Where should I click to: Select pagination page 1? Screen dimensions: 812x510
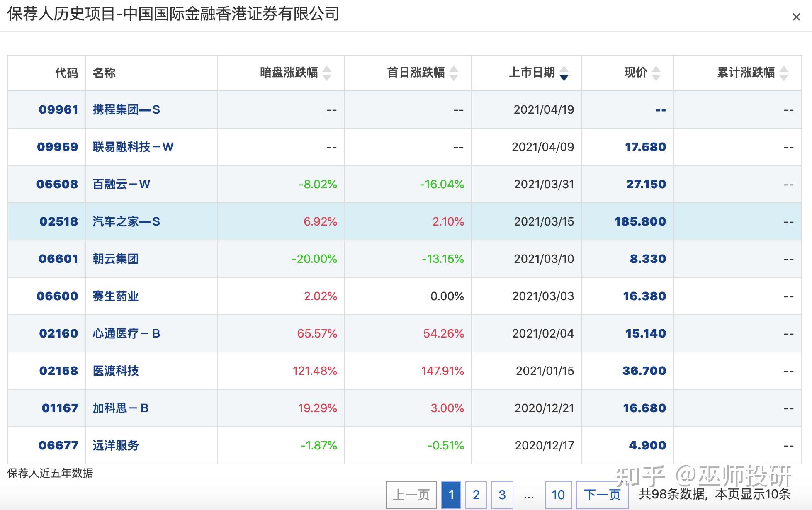451,495
